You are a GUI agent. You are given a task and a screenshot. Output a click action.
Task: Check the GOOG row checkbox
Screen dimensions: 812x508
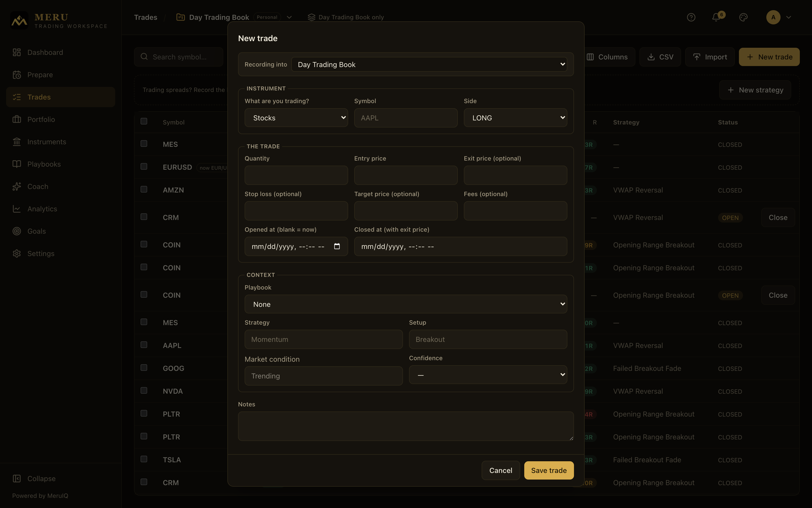click(x=144, y=368)
